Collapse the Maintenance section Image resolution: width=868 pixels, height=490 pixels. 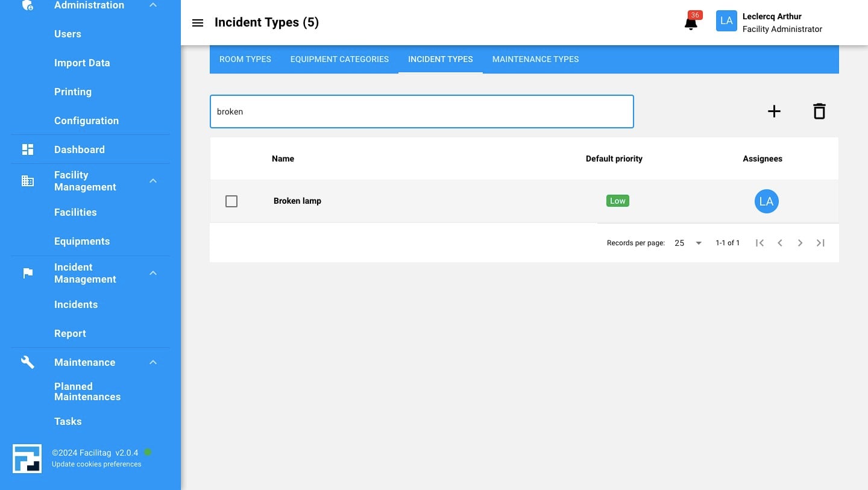click(x=153, y=362)
